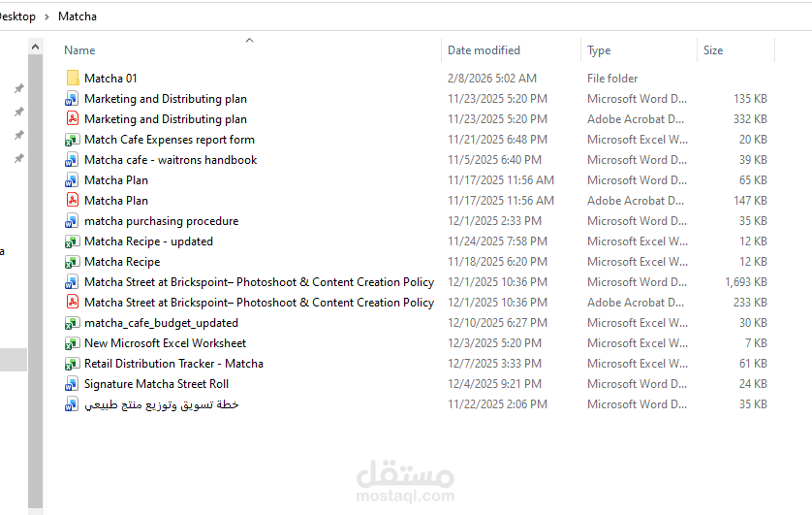This screenshot has height=515, width=812.
Task: Click Word icon of matcha purchasing procedure
Action: pyautogui.click(x=72, y=221)
